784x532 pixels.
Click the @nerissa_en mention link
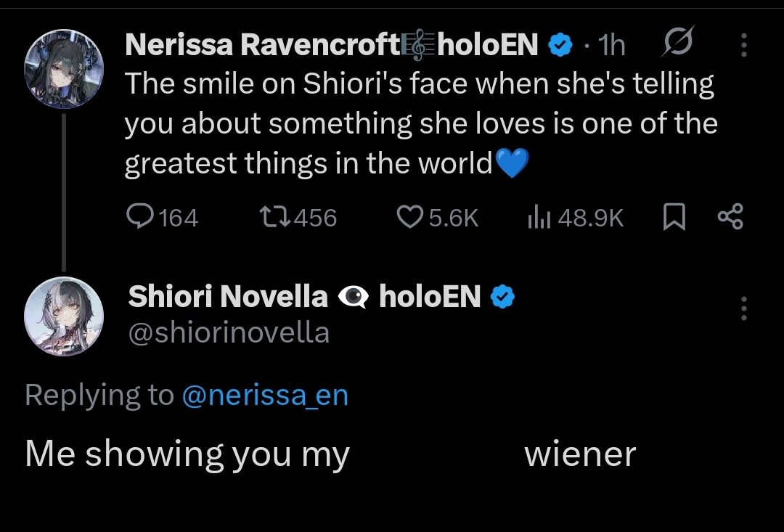(265, 396)
